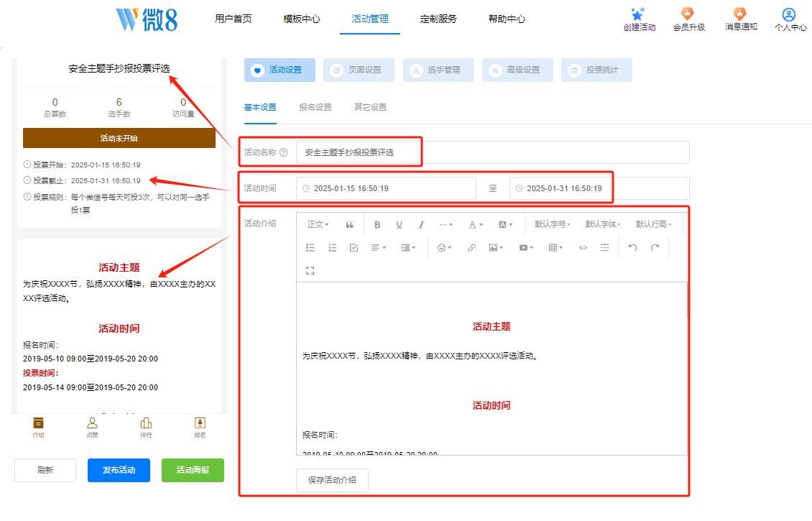This screenshot has width=812, height=521.
Task: Click the end time field 2025-01-31 16:50:19
Action: pos(599,188)
